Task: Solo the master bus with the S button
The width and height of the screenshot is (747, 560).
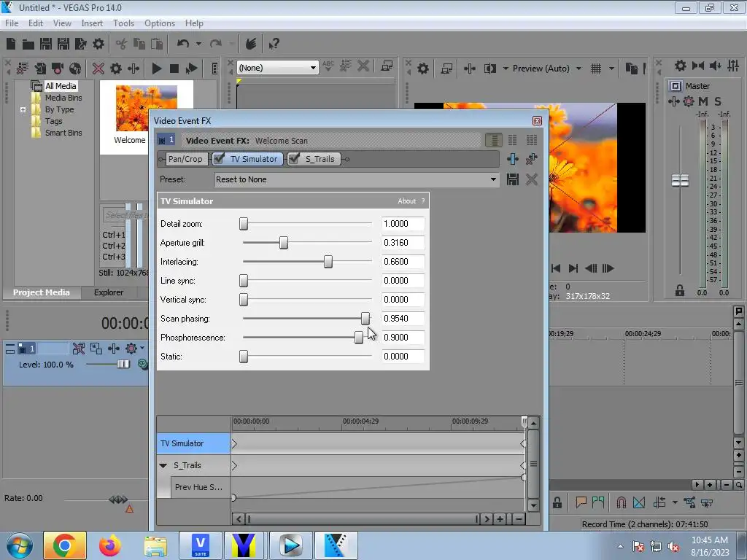Action: [x=718, y=101]
